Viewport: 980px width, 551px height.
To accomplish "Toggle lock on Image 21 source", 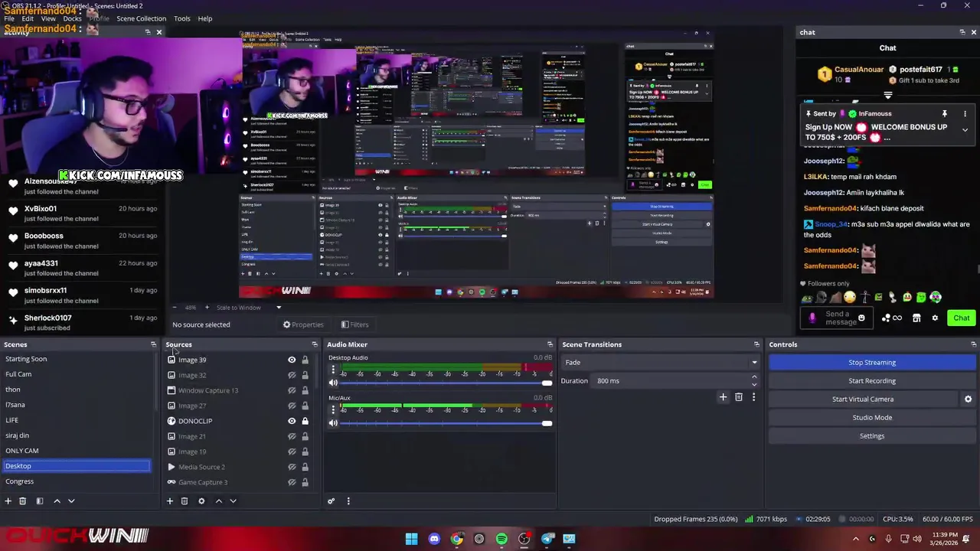I will click(305, 436).
